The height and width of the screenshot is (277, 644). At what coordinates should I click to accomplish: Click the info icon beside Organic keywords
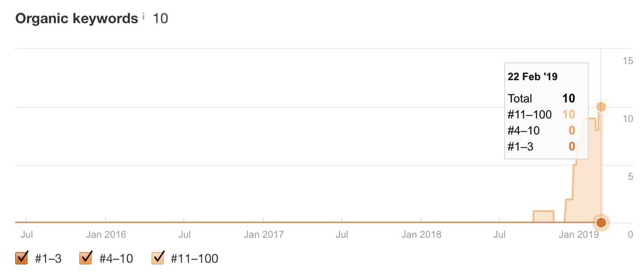click(143, 17)
